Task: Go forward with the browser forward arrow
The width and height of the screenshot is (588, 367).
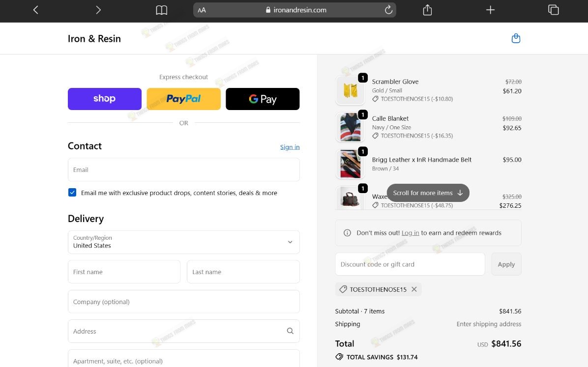Action: point(98,10)
